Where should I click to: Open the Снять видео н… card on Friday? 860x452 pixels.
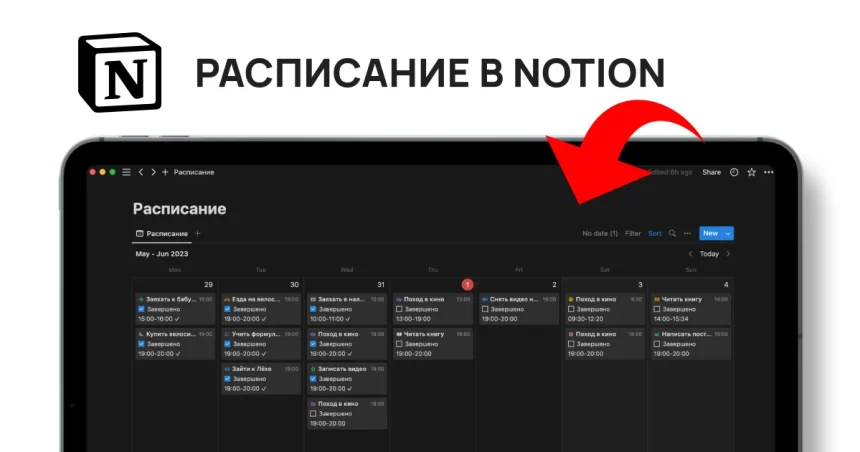(x=519, y=309)
